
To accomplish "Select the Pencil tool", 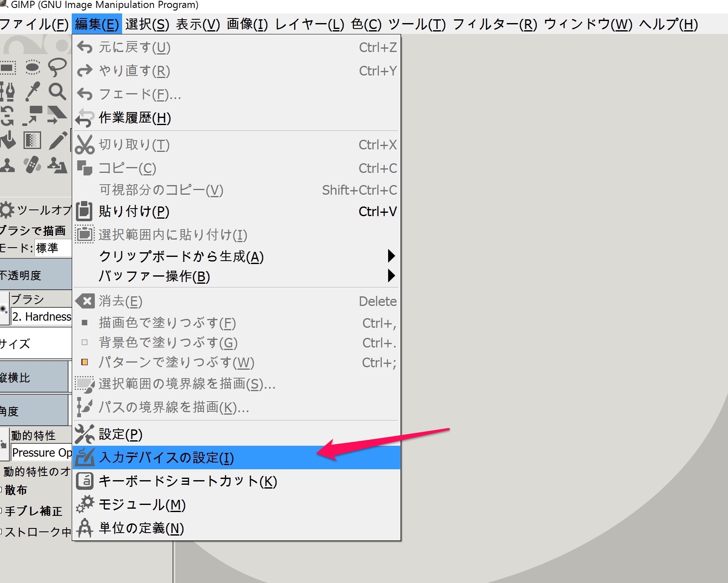I will coord(57,141).
